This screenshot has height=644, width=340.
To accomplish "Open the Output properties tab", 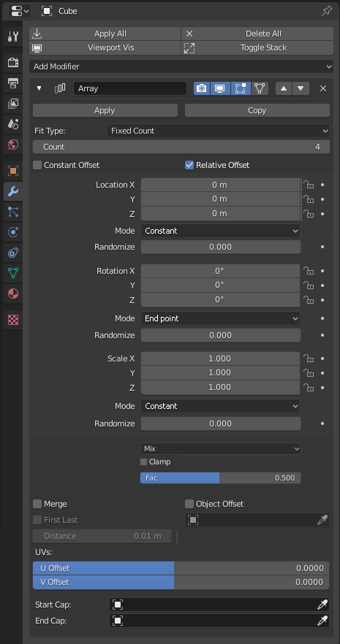I will pyautogui.click(x=12, y=83).
